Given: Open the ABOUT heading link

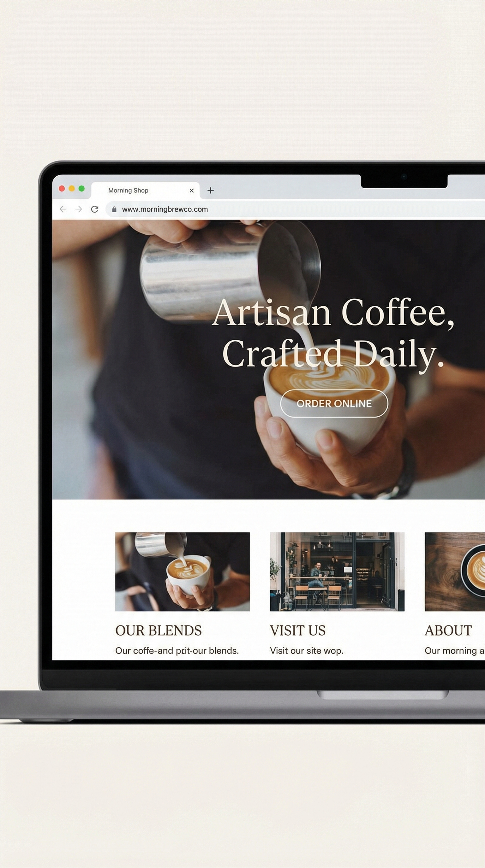Looking at the screenshot, I should (x=448, y=630).
